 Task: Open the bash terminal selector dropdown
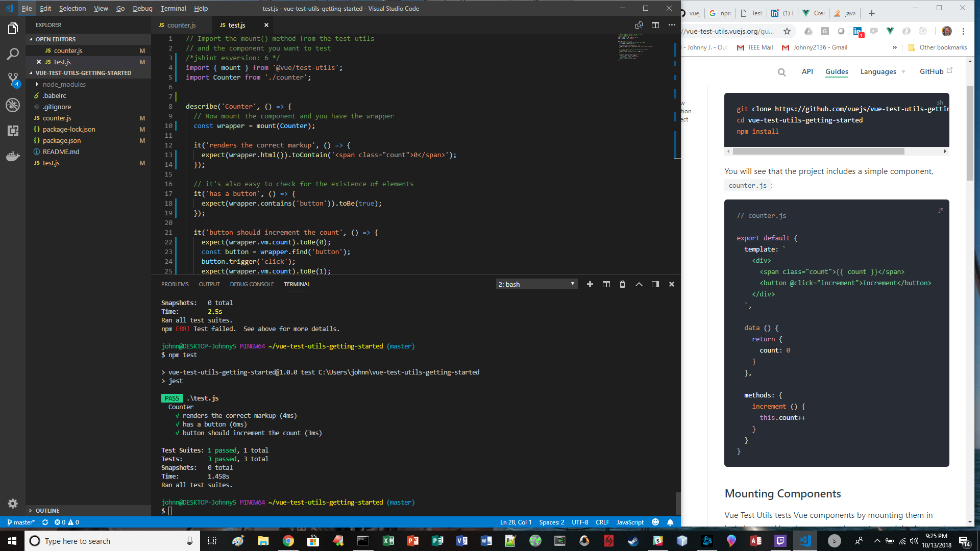(x=536, y=284)
